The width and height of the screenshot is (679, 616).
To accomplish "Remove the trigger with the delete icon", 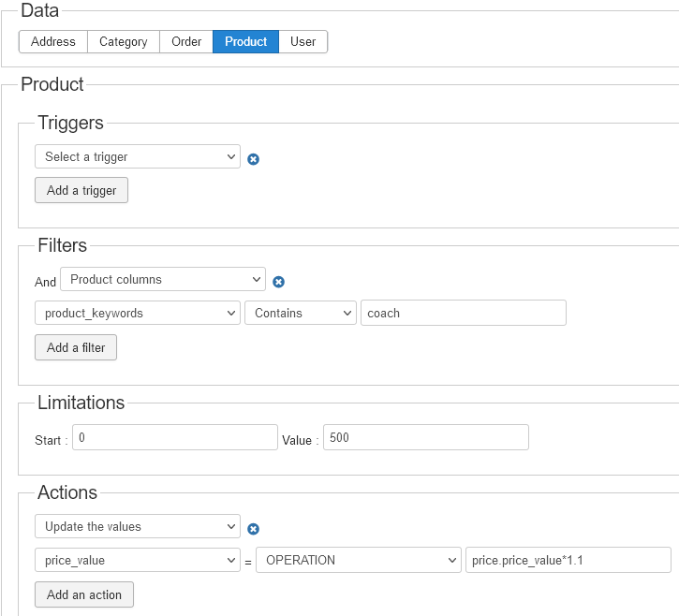I will pyautogui.click(x=253, y=159).
